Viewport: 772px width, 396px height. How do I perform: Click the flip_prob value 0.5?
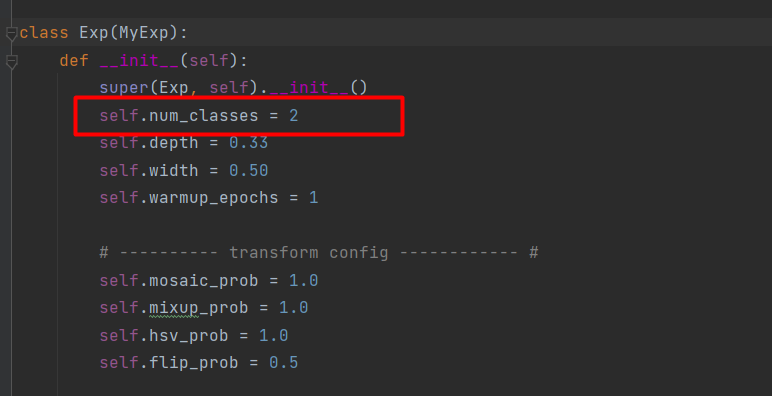point(283,363)
